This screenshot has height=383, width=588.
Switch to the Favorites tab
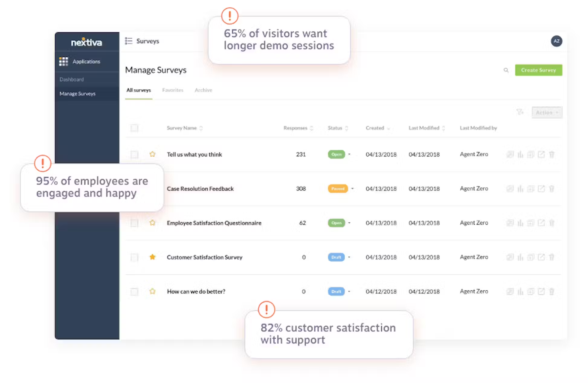pos(173,90)
